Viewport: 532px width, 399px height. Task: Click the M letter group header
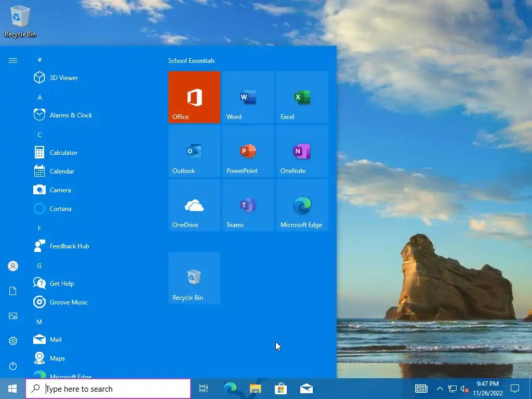(39, 322)
